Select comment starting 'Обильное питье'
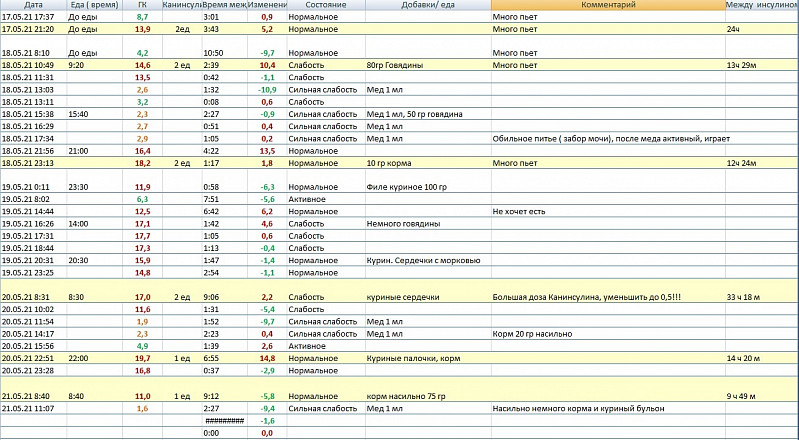The height and width of the screenshot is (440, 799). pos(611,139)
